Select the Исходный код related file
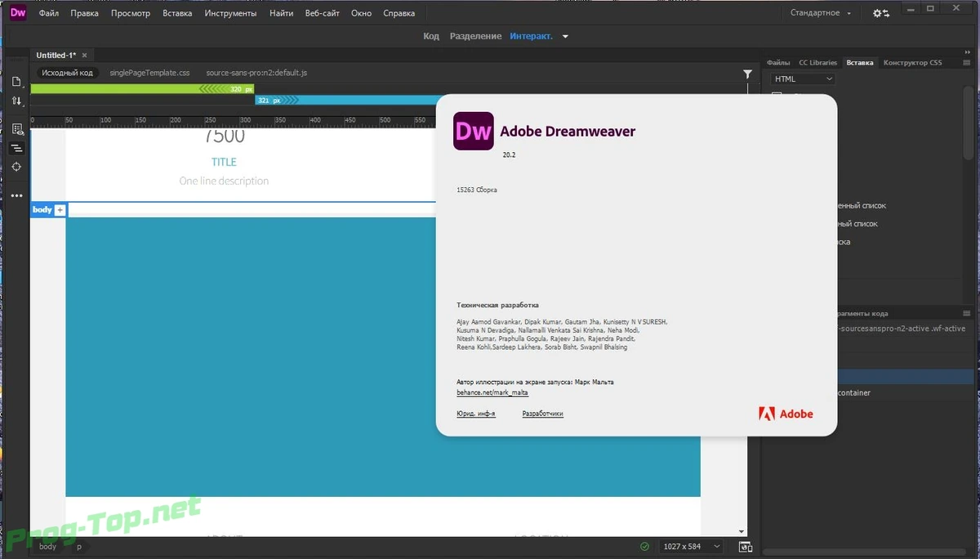Screen dimensions: 980x559 pyautogui.click(x=68, y=73)
